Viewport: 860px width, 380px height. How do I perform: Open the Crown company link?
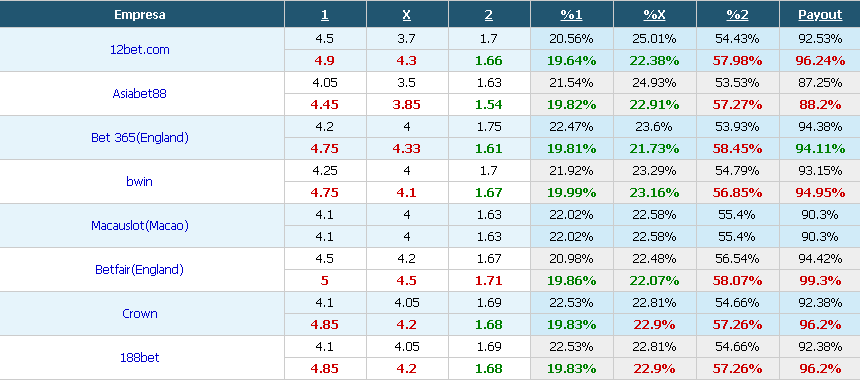(140, 314)
